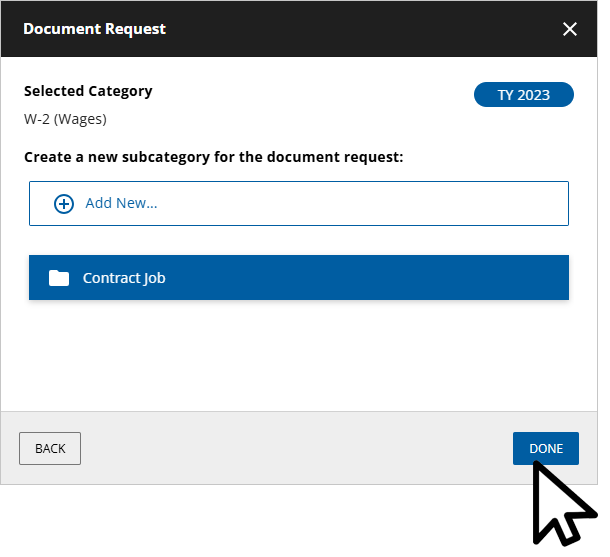The width and height of the screenshot is (610, 557).
Task: Click the word "request:" in the instruction line
Action: click(x=374, y=157)
